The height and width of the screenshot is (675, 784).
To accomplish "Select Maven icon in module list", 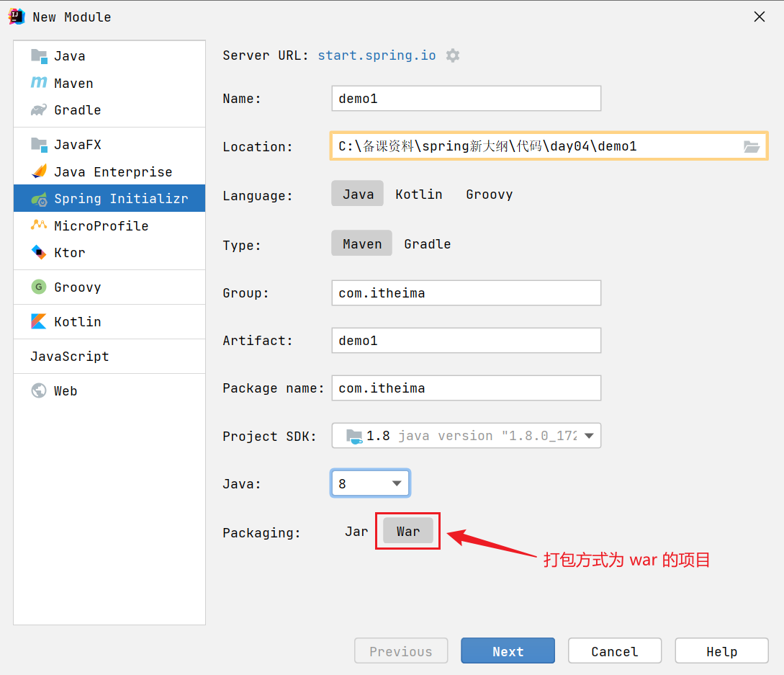I will [x=39, y=83].
